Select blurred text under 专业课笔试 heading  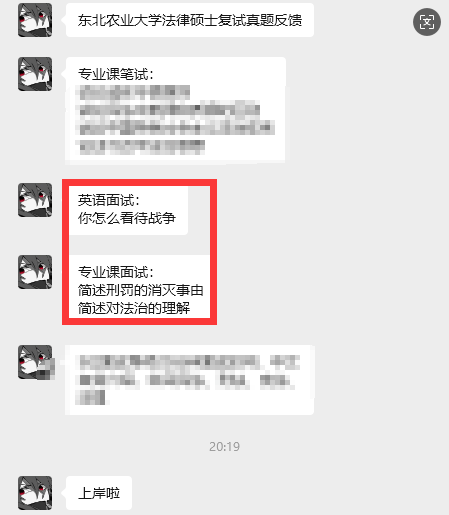click(175, 120)
